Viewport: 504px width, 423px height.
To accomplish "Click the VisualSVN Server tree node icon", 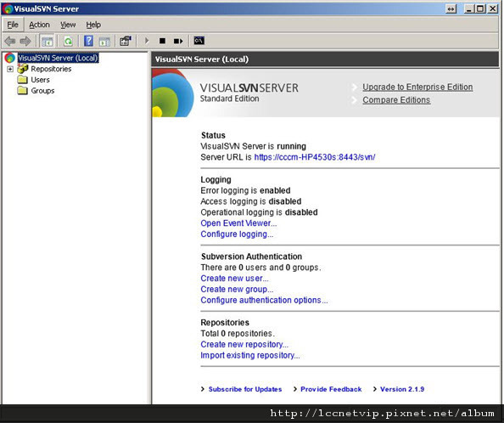I will (x=10, y=58).
